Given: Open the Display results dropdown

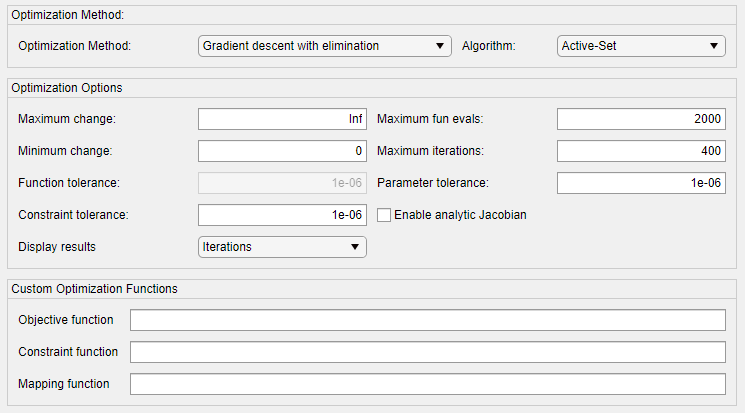Looking at the screenshot, I should pos(282,246).
